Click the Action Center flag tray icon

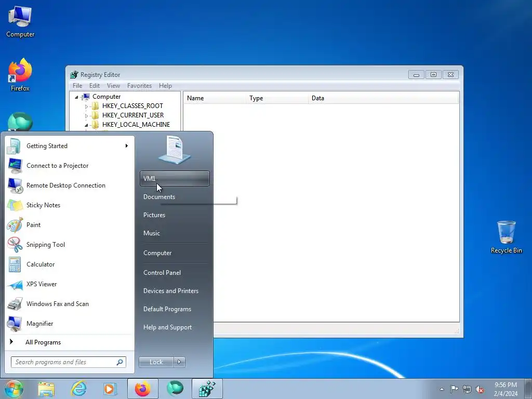(x=454, y=389)
